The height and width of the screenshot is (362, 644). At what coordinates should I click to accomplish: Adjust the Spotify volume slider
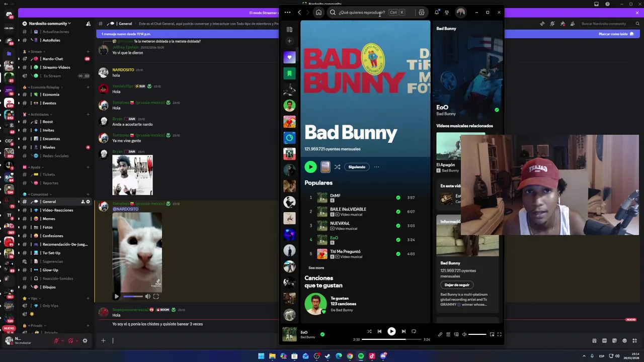tap(477, 334)
